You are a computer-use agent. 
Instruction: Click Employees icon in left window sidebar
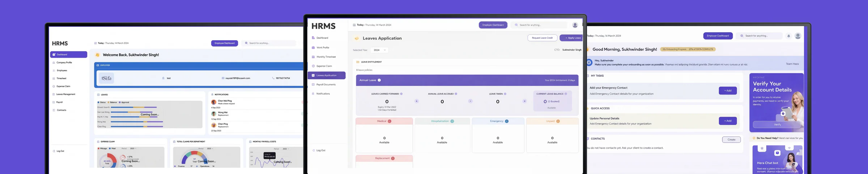click(54, 71)
